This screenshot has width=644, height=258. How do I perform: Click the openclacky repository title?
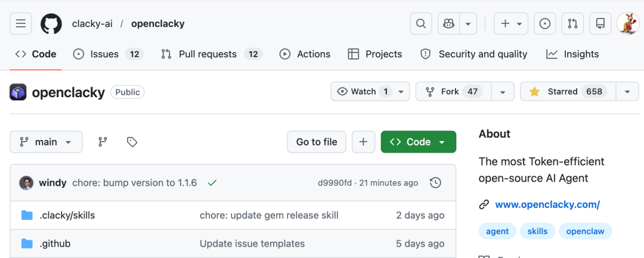[69, 92]
